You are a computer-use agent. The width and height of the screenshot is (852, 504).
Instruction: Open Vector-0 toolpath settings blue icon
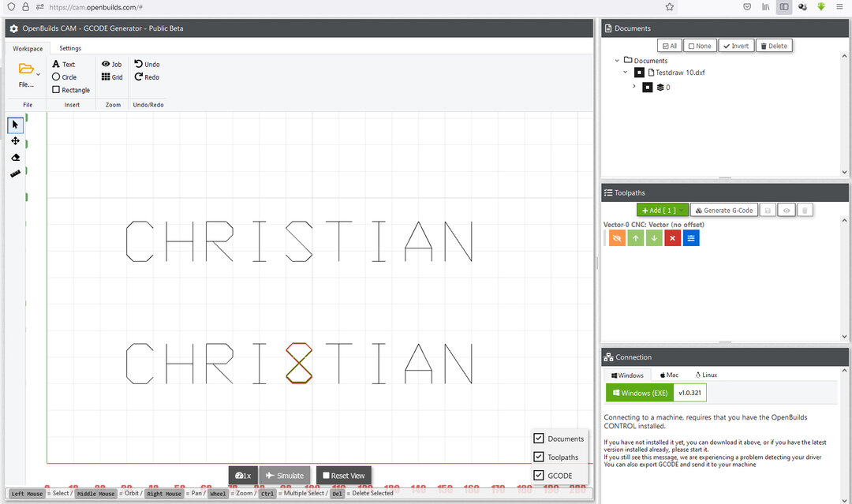[x=690, y=237]
